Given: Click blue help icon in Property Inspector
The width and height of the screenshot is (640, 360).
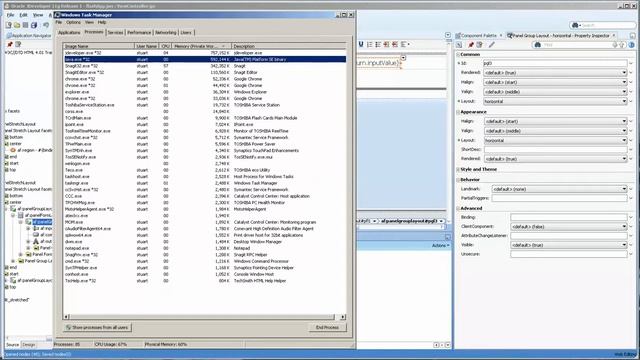Looking at the screenshot, I should [x=631, y=45].
